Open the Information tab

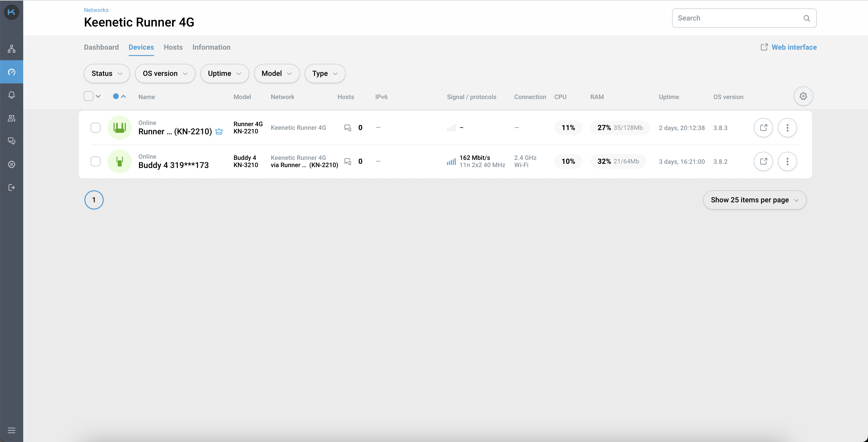(x=212, y=47)
